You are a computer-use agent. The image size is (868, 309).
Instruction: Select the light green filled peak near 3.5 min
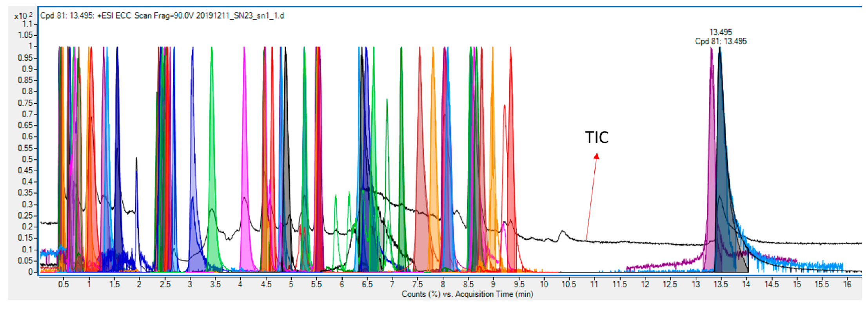pyautogui.click(x=212, y=236)
